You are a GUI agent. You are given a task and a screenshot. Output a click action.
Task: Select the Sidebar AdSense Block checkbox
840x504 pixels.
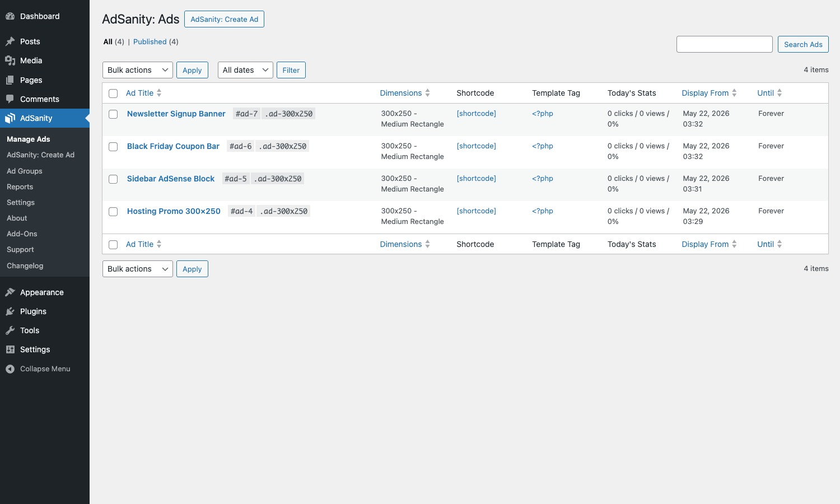pos(113,179)
